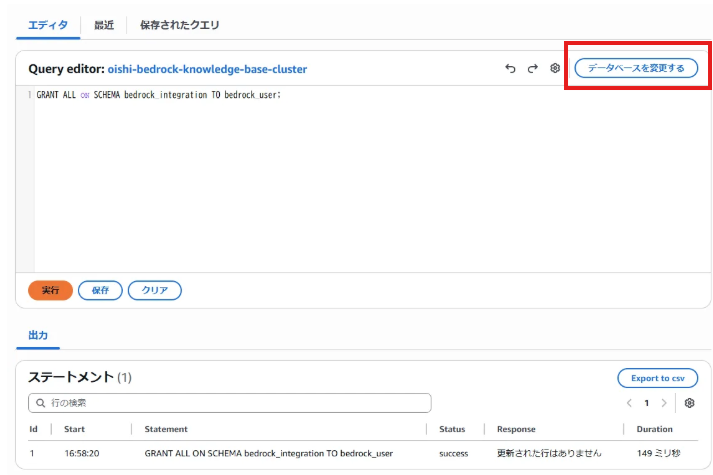This screenshot has width=713, height=475.
Task: Select the success status cell
Action: pos(453,453)
